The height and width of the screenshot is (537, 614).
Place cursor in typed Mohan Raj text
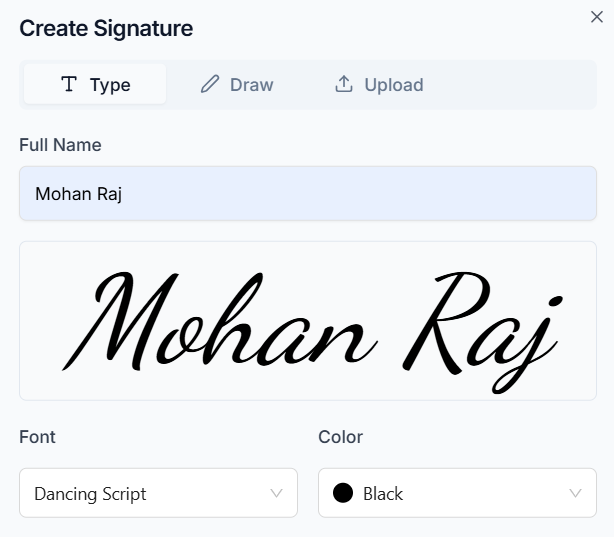79,194
